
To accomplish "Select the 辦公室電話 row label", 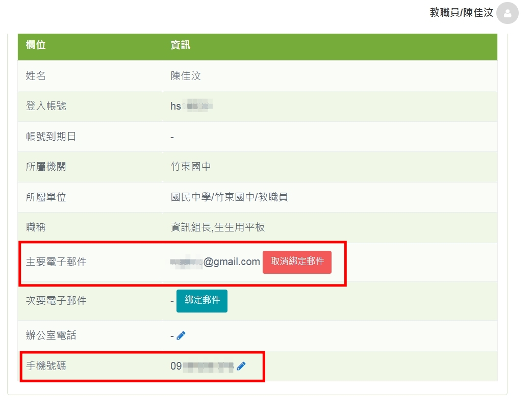I will coord(51,335).
